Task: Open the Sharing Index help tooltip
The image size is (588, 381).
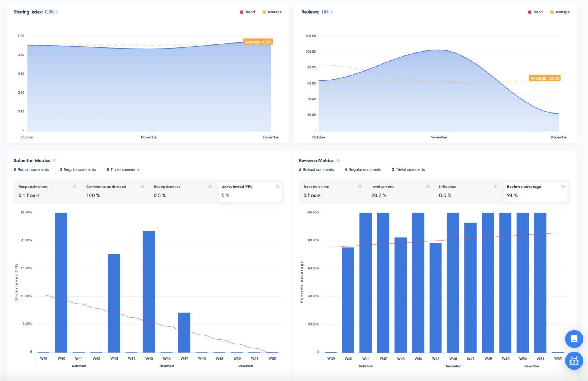Action: coord(56,12)
